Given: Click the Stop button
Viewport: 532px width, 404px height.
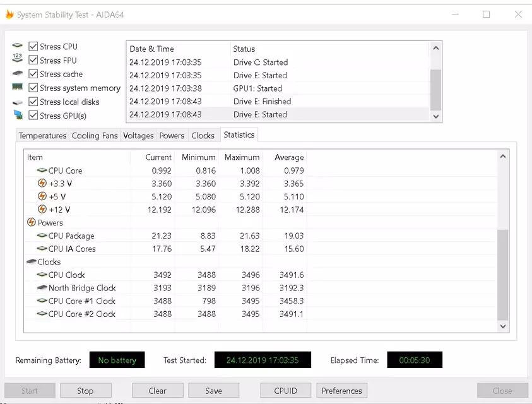Looking at the screenshot, I should 85,390.
